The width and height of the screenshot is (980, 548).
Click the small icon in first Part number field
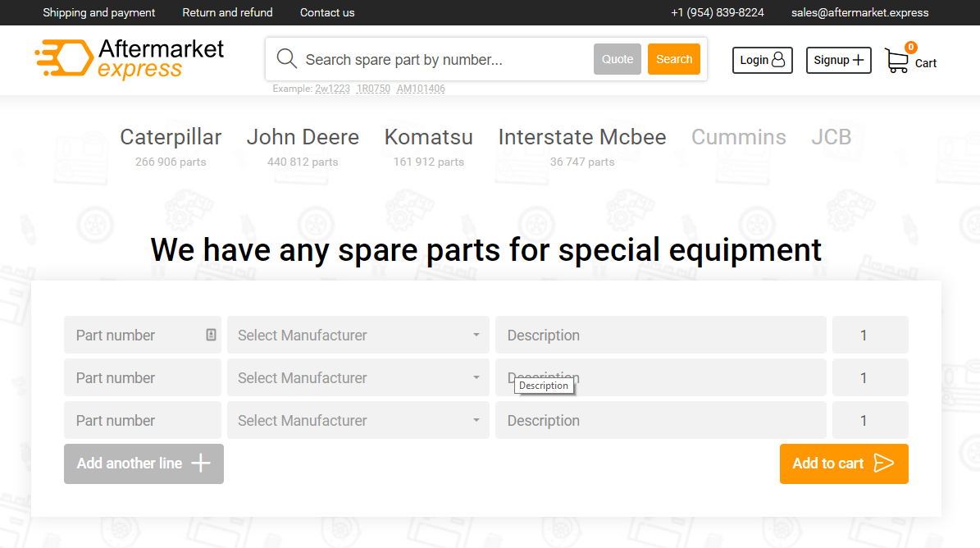[212, 335]
